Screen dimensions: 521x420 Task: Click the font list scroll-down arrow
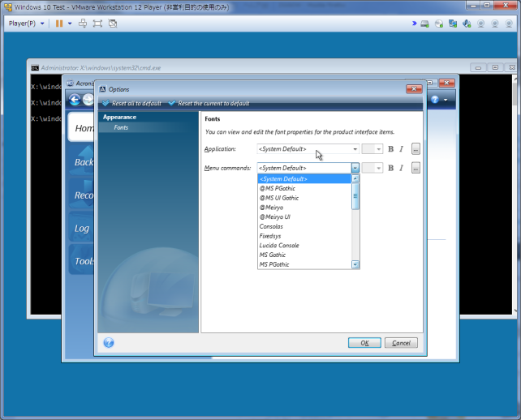point(355,264)
